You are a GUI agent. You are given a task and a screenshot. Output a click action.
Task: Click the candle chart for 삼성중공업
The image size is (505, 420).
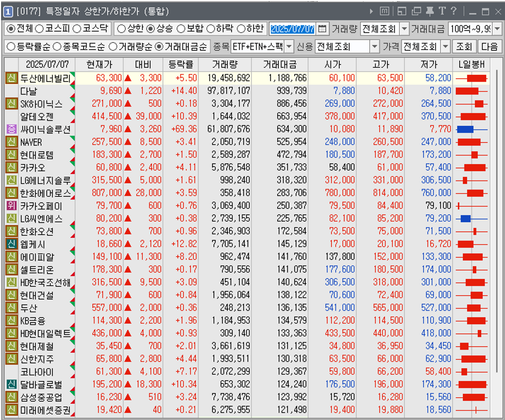(471, 397)
